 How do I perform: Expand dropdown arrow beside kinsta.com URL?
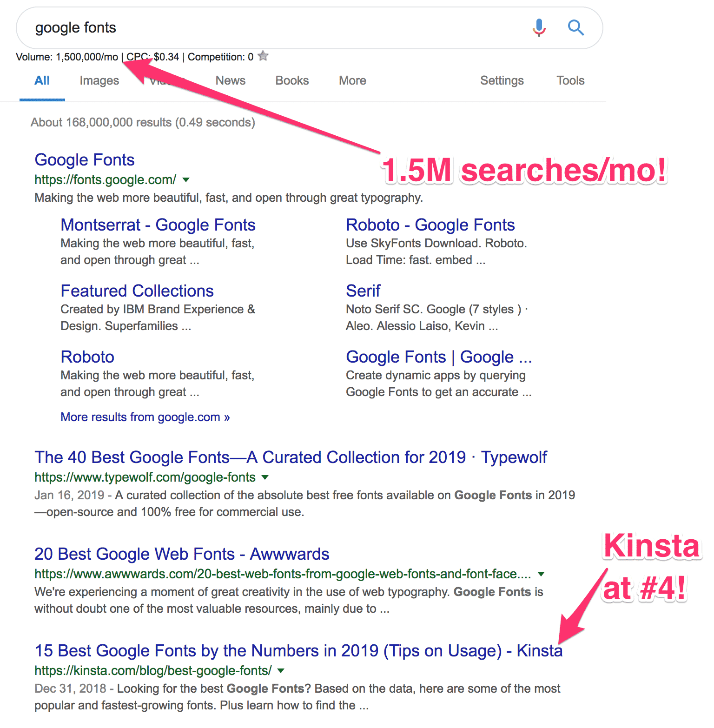281,670
